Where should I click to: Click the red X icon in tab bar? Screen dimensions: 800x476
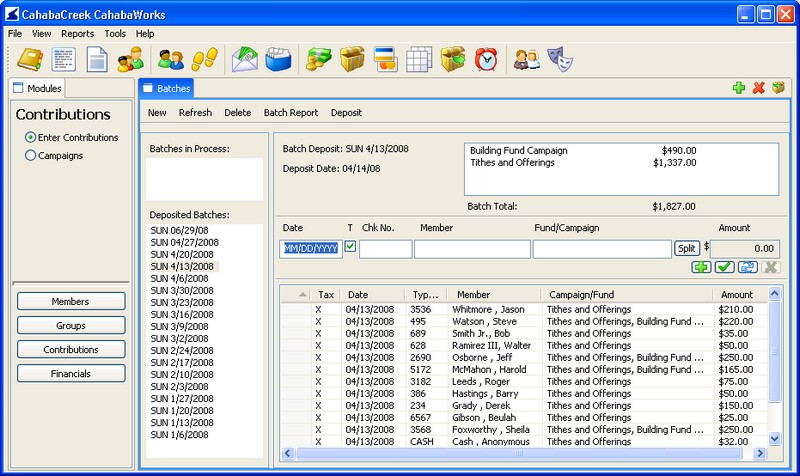758,89
